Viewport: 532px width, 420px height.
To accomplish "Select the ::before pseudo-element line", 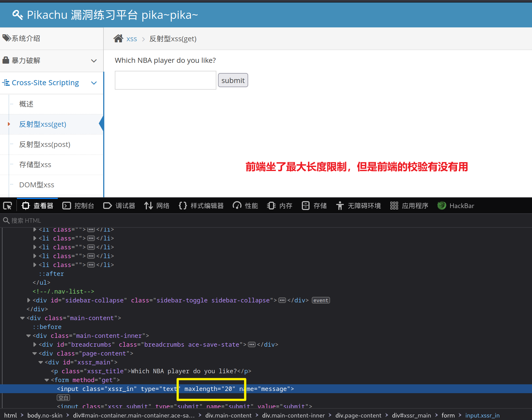I will point(47,327).
